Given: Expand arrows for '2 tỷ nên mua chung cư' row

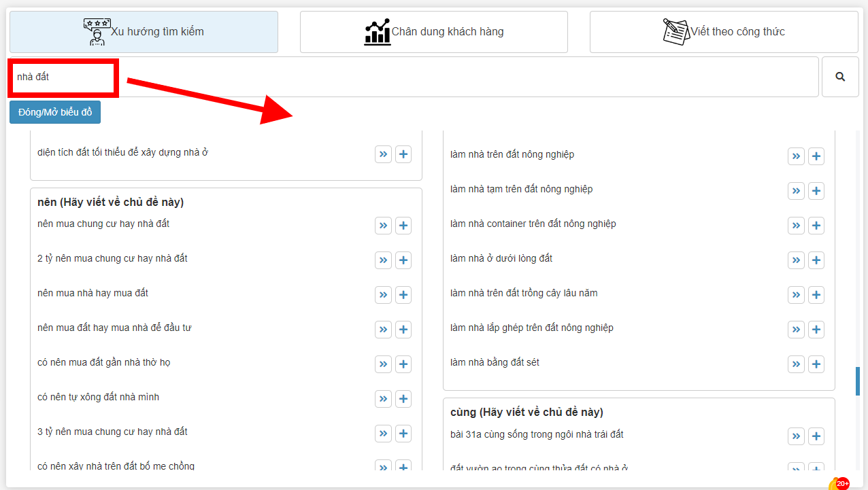Looking at the screenshot, I should click(383, 260).
